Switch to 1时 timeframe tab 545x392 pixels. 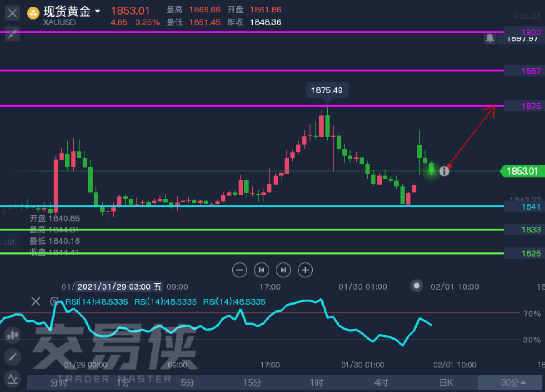click(x=316, y=382)
